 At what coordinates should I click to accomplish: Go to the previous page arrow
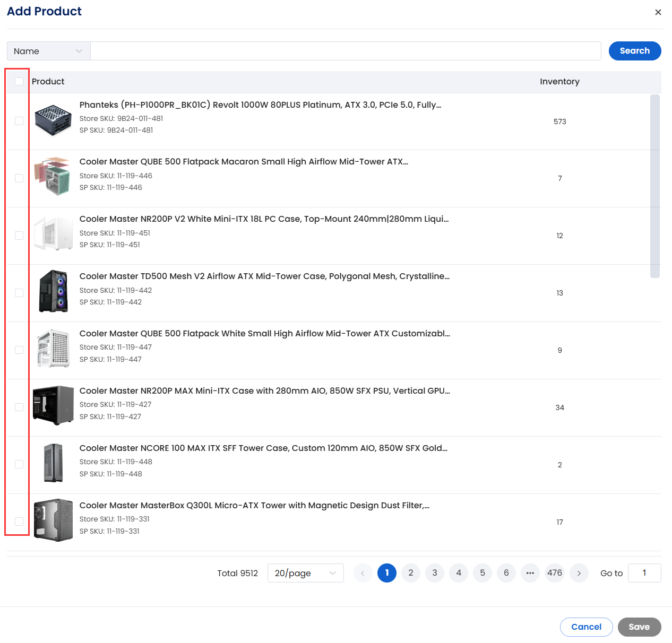[363, 573]
